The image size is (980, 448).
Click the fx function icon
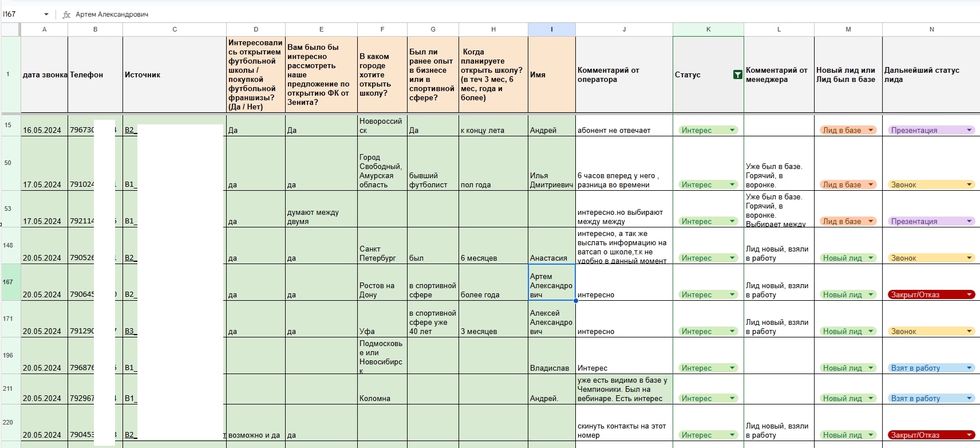pos(66,14)
